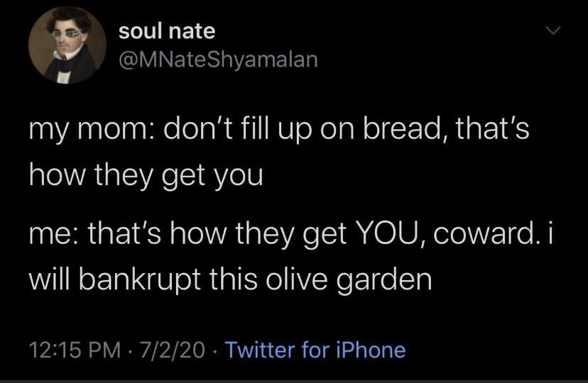This screenshot has height=383, width=588.
Task: Select the line "how they get you"
Action: tap(146, 174)
